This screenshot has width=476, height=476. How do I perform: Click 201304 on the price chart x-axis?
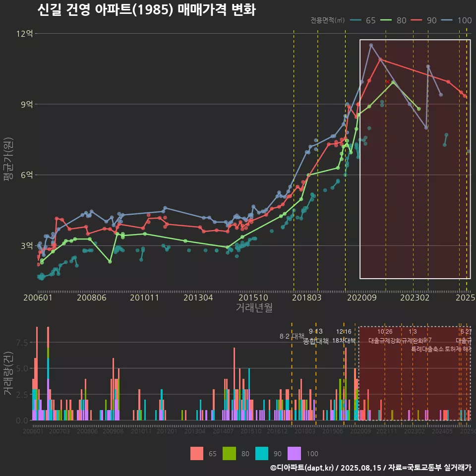tap(198, 297)
